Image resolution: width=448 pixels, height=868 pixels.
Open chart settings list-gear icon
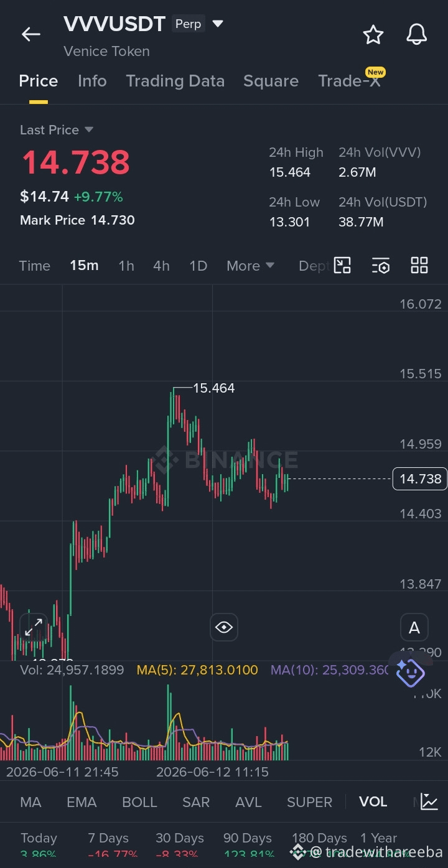point(381,266)
